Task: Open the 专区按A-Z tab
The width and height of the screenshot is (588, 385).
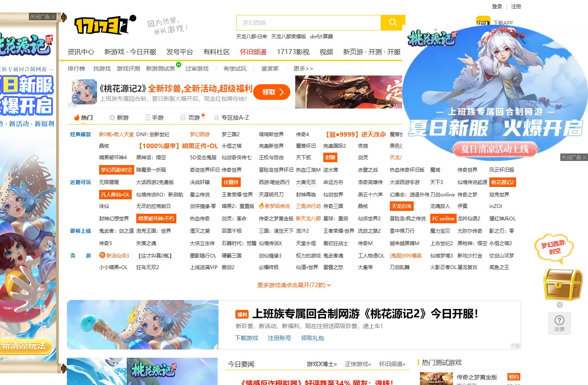Action: pos(232,118)
